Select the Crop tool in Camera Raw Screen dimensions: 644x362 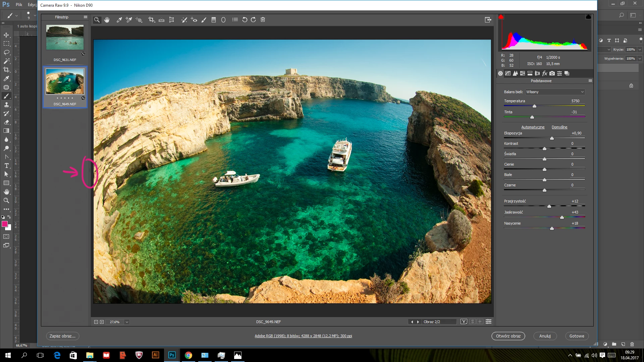tap(151, 20)
